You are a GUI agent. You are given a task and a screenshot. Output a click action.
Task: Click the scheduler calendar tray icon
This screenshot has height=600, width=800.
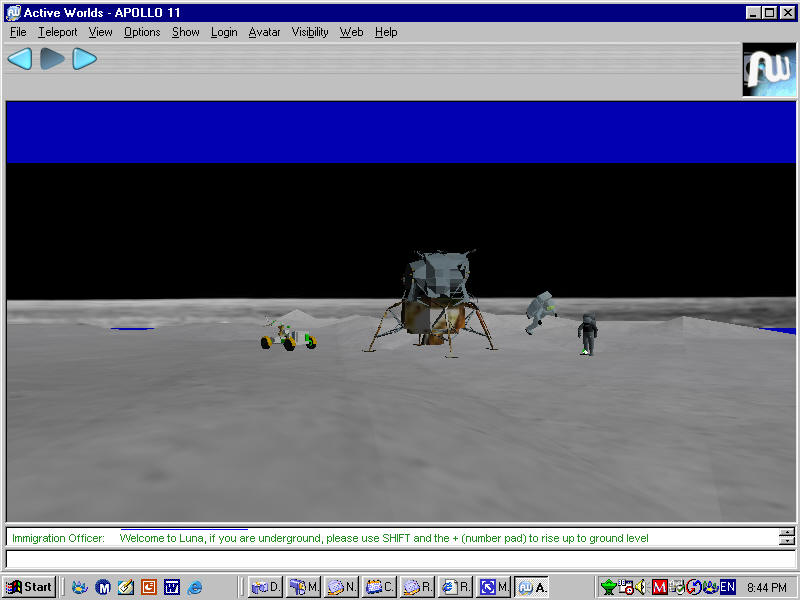(x=626, y=587)
